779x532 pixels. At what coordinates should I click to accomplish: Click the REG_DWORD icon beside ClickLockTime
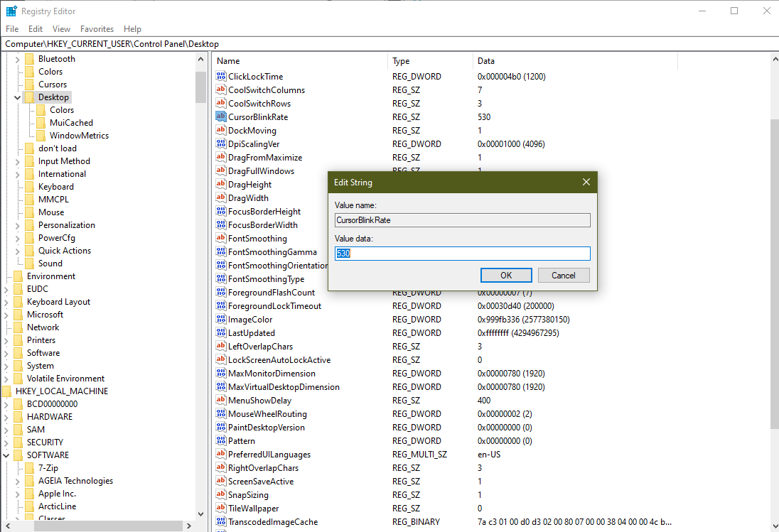220,76
